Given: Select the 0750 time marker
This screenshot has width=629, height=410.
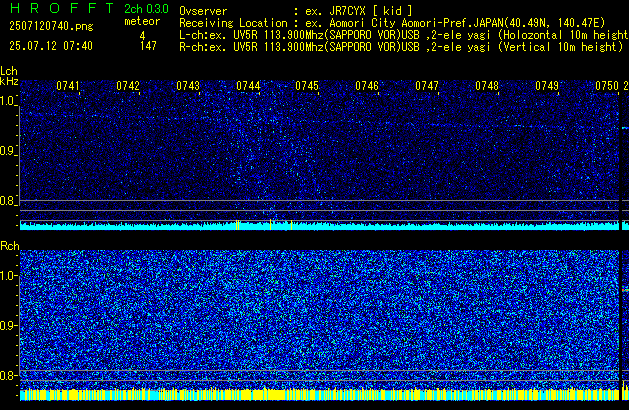Looking at the screenshot, I should click(x=607, y=86).
